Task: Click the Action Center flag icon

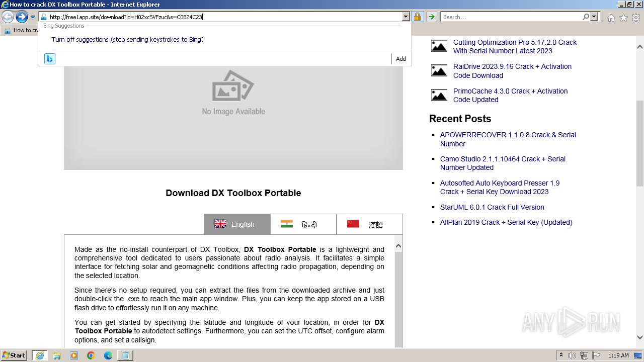Action: (596, 355)
